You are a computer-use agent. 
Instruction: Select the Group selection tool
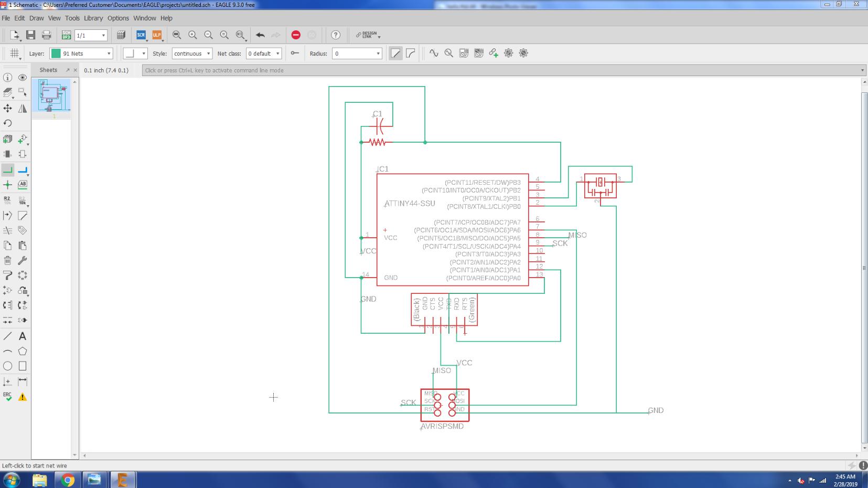tap(23, 93)
